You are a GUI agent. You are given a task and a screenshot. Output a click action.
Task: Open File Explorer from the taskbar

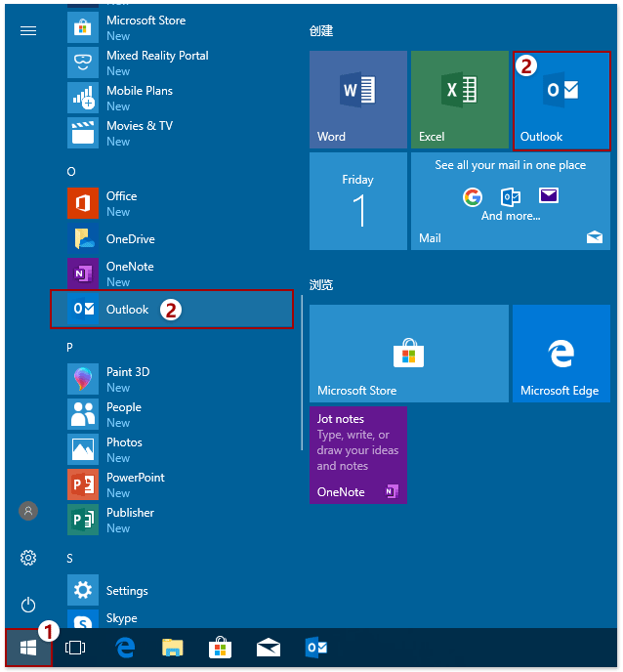173,648
